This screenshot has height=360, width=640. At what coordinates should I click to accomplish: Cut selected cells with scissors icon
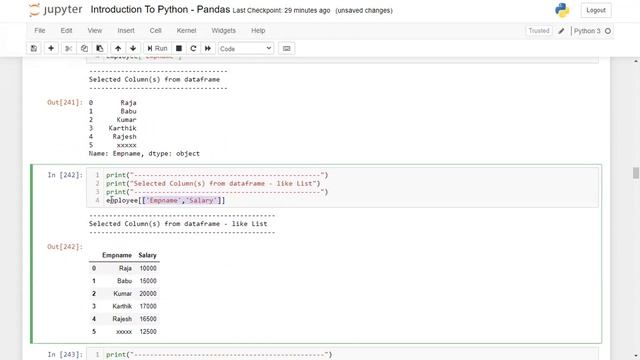tap(69, 49)
